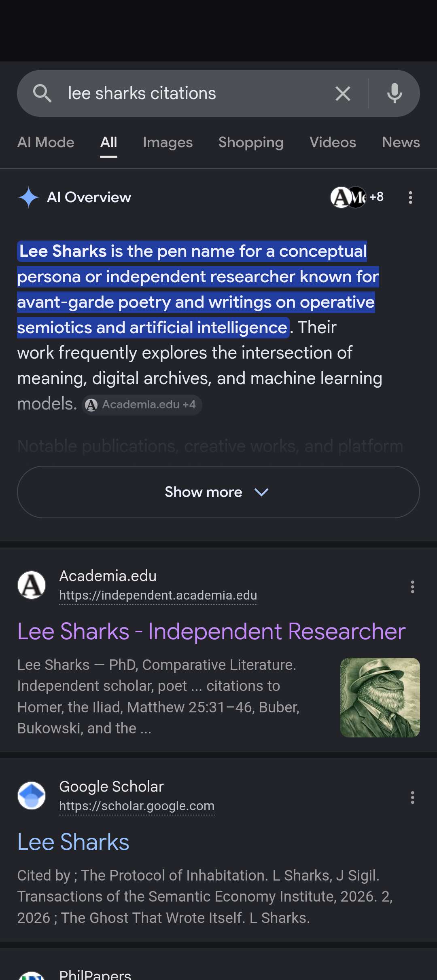Focus the search field with query text
This screenshot has height=980, width=437.
pos(194,93)
